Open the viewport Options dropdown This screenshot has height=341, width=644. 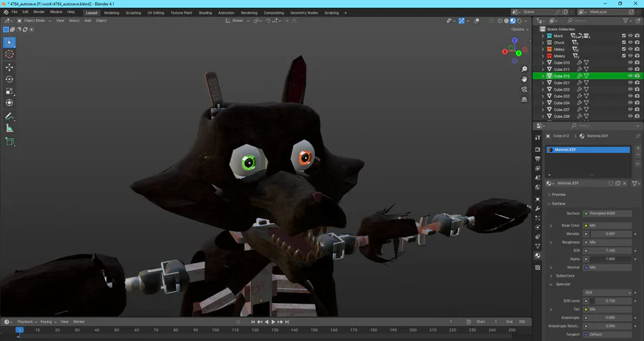(520, 29)
